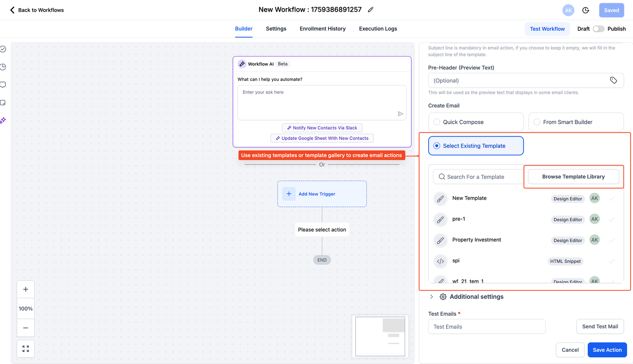Click Browse Template Library button
Screen dimensions: 633x364
(x=573, y=177)
